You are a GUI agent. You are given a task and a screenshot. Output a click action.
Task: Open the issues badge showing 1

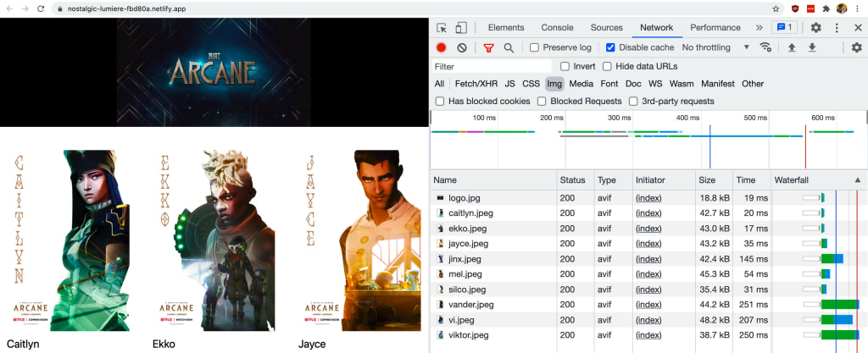coord(784,28)
